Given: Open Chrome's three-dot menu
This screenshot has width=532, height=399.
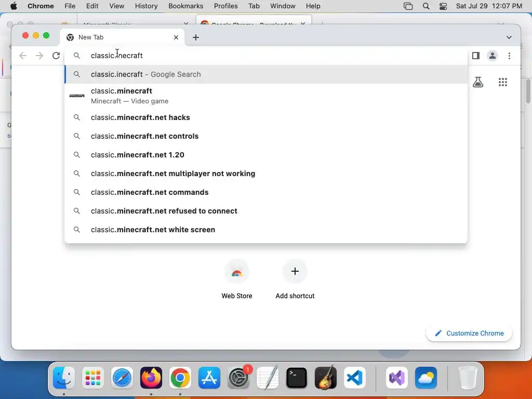Looking at the screenshot, I should (509, 56).
